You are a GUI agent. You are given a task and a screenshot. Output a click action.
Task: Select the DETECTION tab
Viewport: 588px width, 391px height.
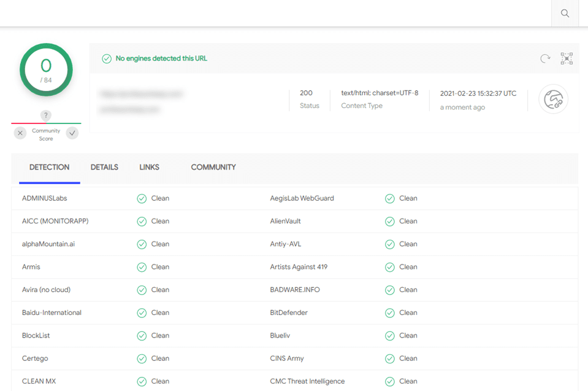pos(49,167)
